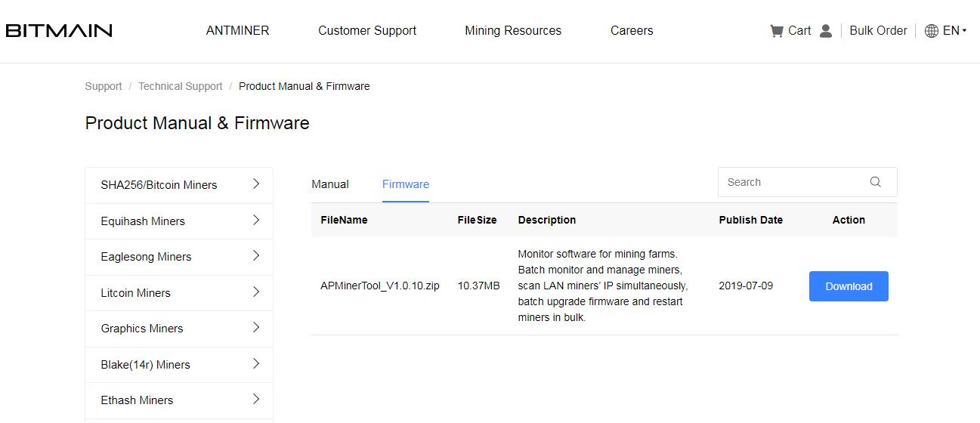Click the monitor software description text

[603, 286]
